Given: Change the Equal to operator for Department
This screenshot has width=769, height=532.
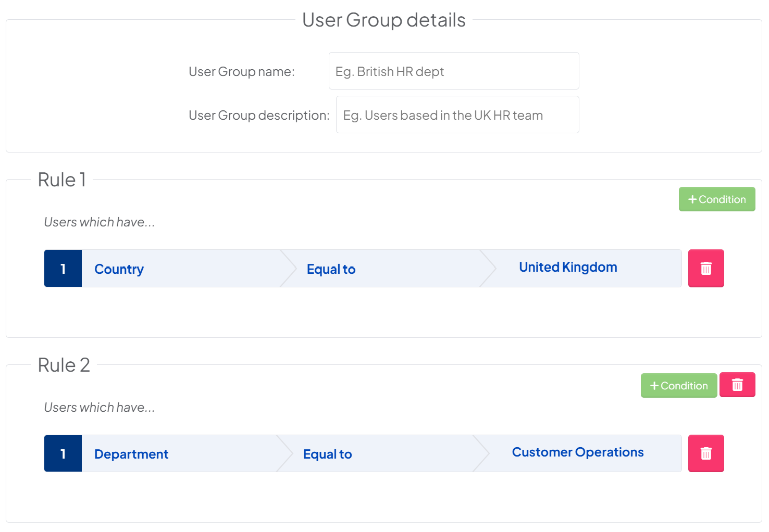Looking at the screenshot, I should pos(327,454).
